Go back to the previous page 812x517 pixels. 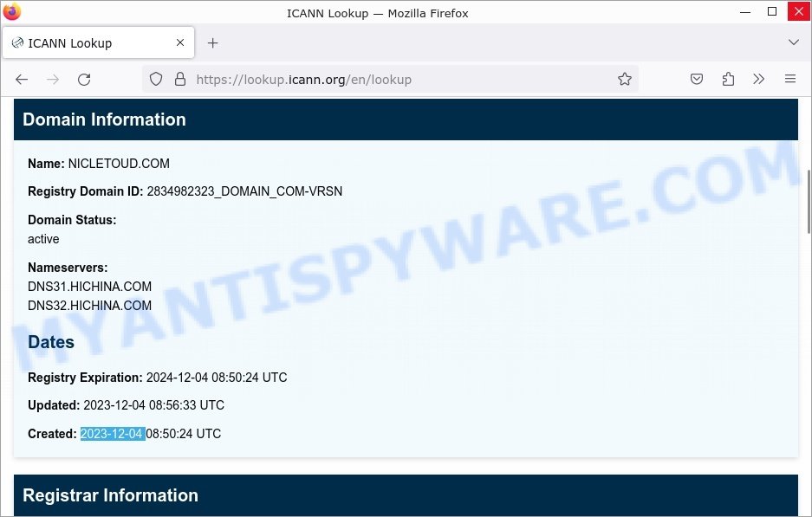click(22, 79)
